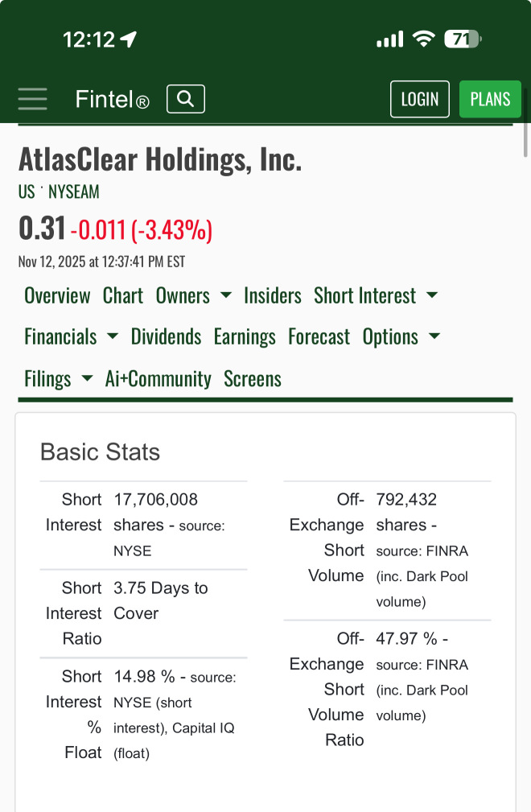Tap the search magnifier icon
This screenshot has height=812, width=531.
click(x=186, y=99)
